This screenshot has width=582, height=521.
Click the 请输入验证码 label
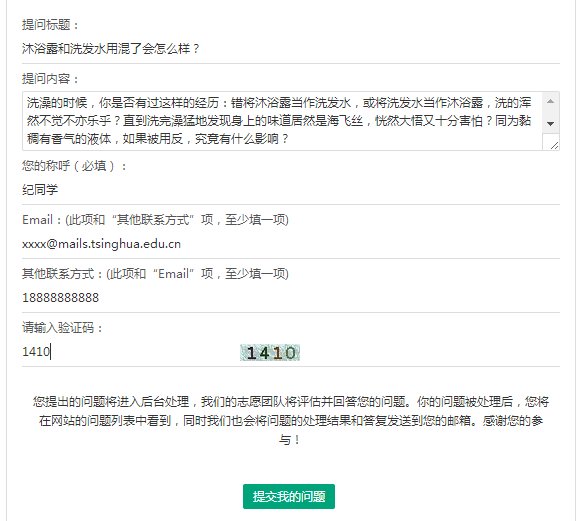click(x=62, y=327)
